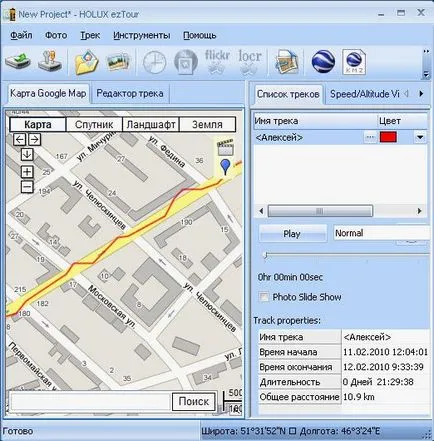The image size is (434, 441).
Task: Pan the map down with arrow
Action: coord(27,154)
